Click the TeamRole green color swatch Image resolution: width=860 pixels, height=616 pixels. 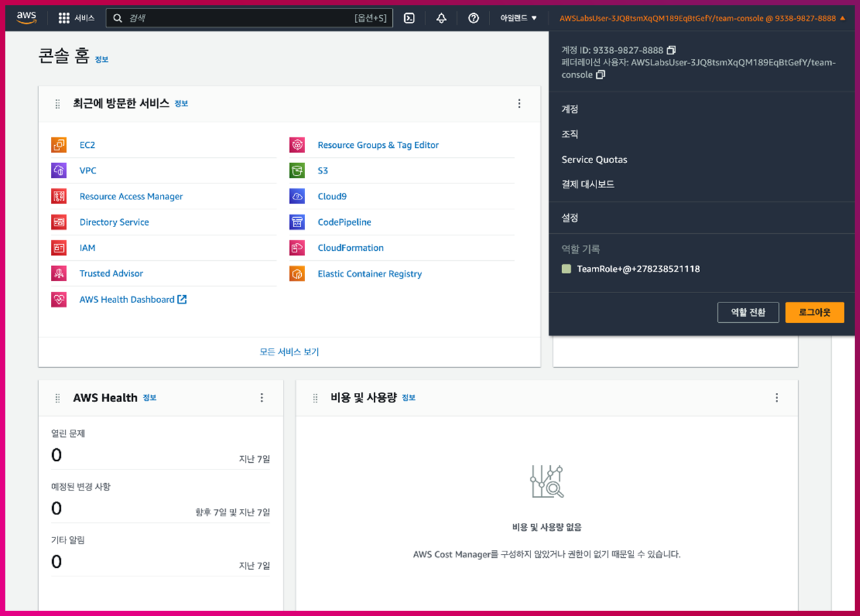[x=566, y=269]
